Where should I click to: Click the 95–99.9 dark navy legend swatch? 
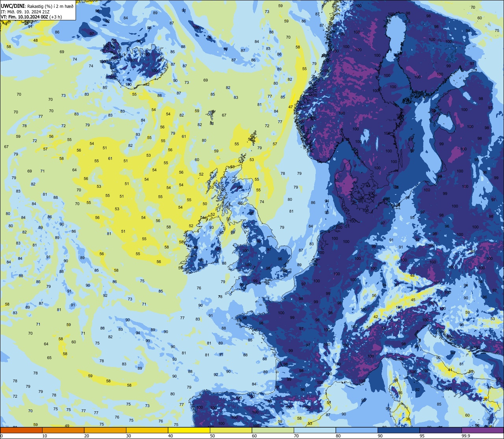441,430
